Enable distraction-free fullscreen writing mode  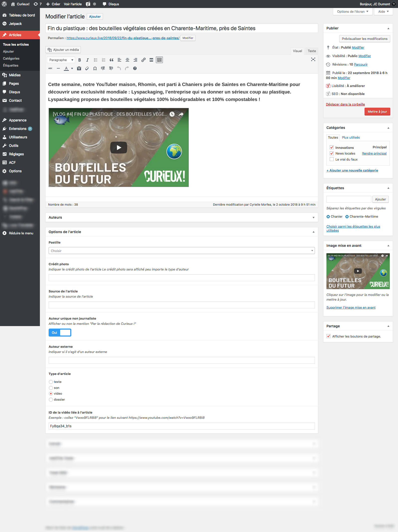click(x=313, y=60)
